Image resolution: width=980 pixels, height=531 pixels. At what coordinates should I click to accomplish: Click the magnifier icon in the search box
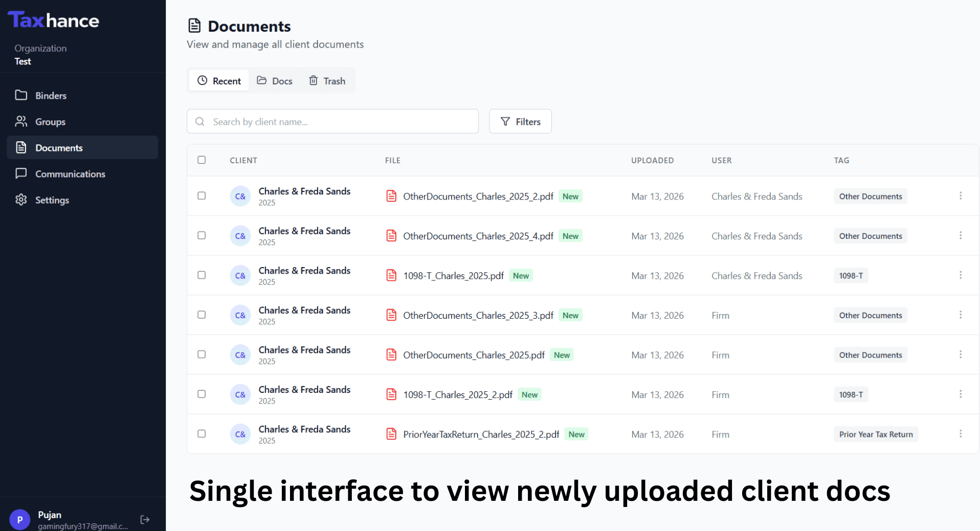(x=200, y=121)
